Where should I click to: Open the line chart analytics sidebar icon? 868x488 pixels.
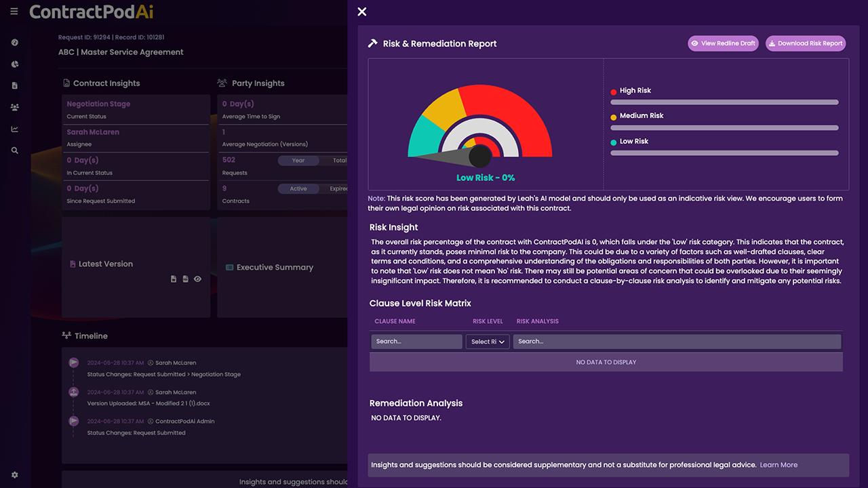click(x=15, y=129)
